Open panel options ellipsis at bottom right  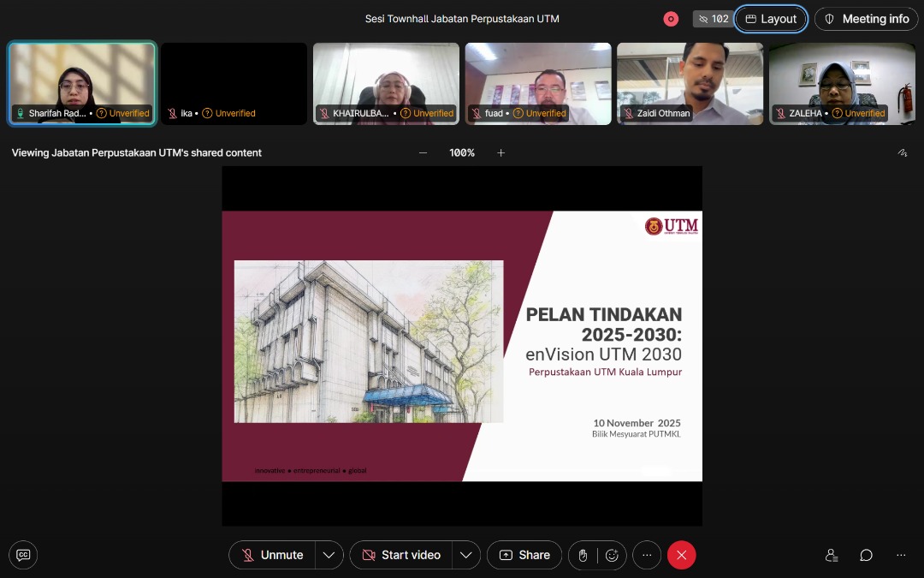point(901,555)
